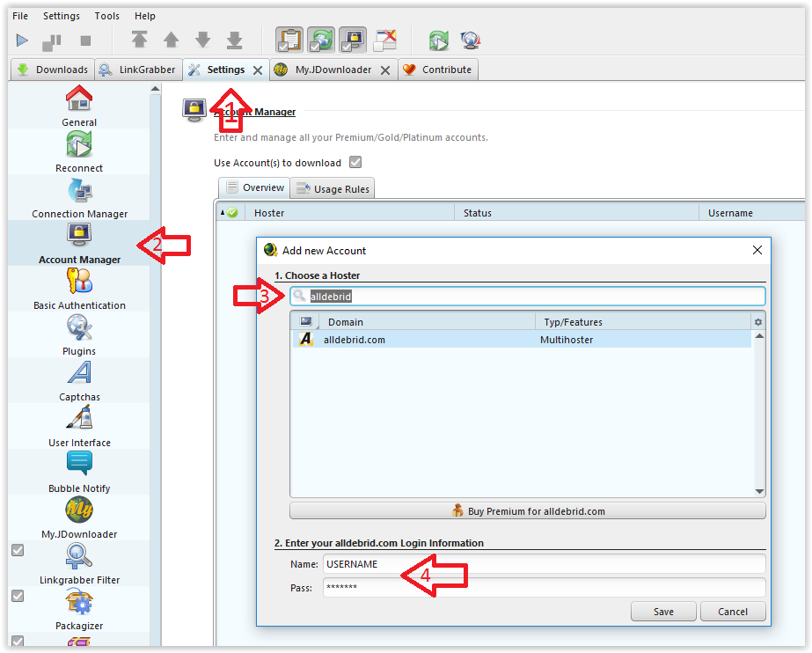This screenshot has height=653, width=812.
Task: Sort accounts by the Hoster column
Action: pyautogui.click(x=350, y=213)
